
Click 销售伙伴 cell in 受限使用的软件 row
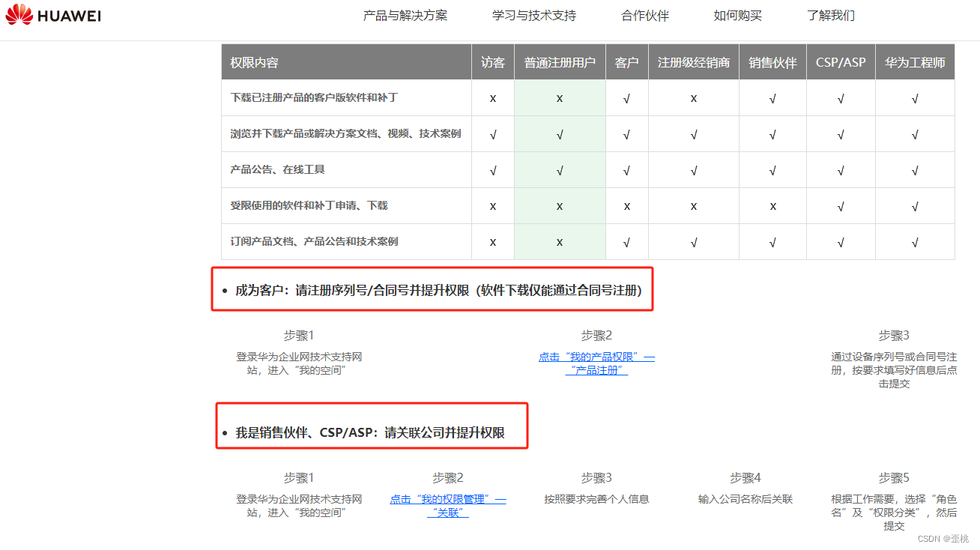click(x=772, y=206)
